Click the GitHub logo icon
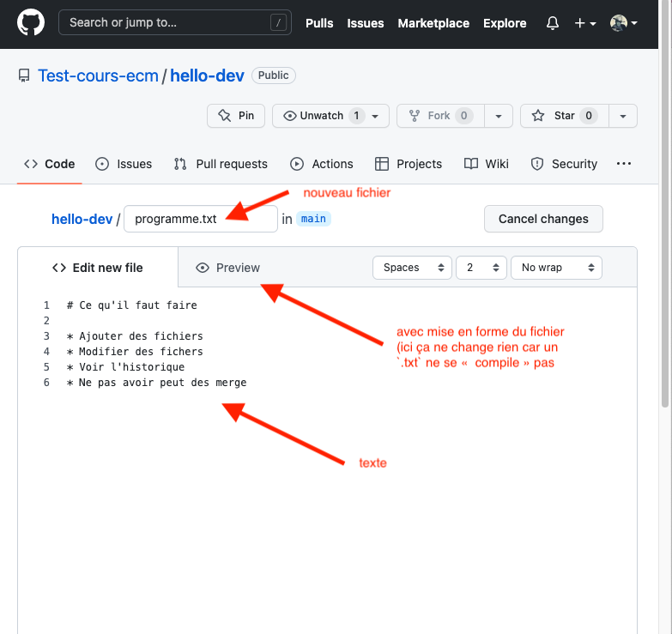Screen dimensions: 672x634 point(31,23)
